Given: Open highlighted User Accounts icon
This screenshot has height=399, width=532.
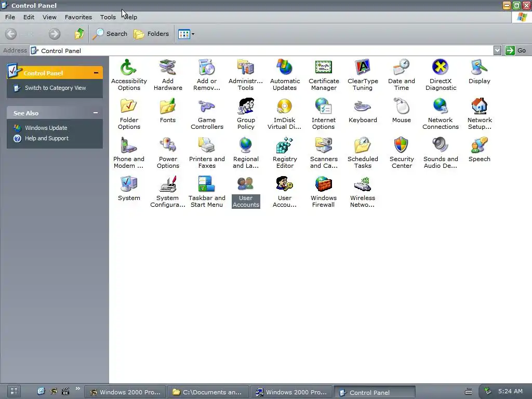Looking at the screenshot, I should click(246, 192).
